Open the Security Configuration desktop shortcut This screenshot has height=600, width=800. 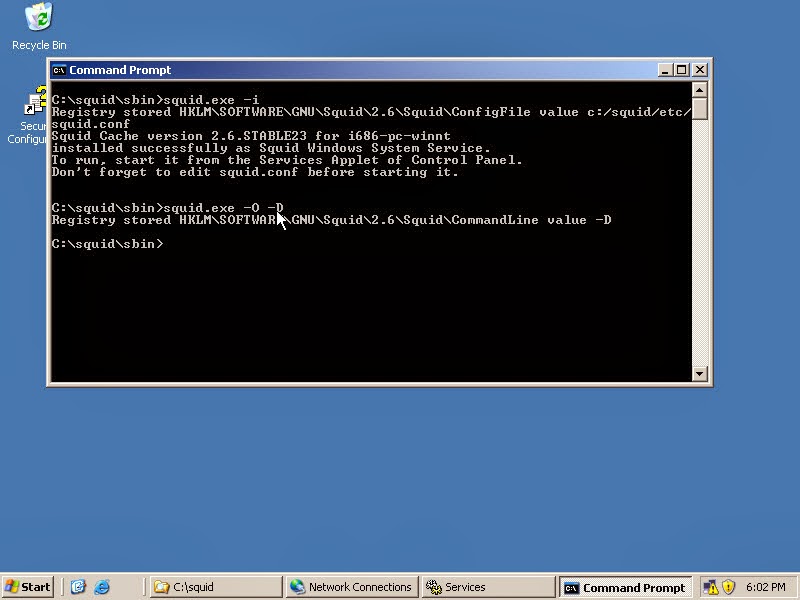coord(28,115)
